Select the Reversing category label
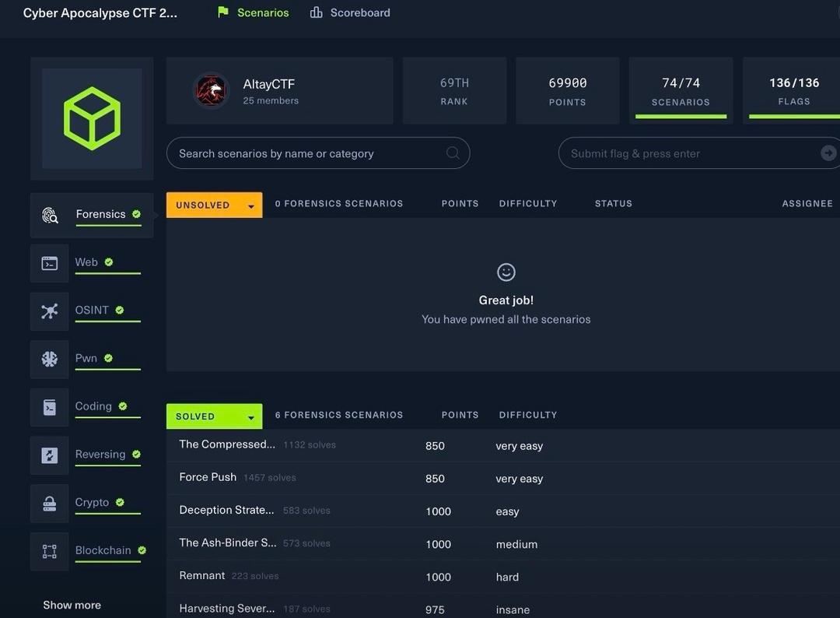The width and height of the screenshot is (840, 618). [100, 454]
